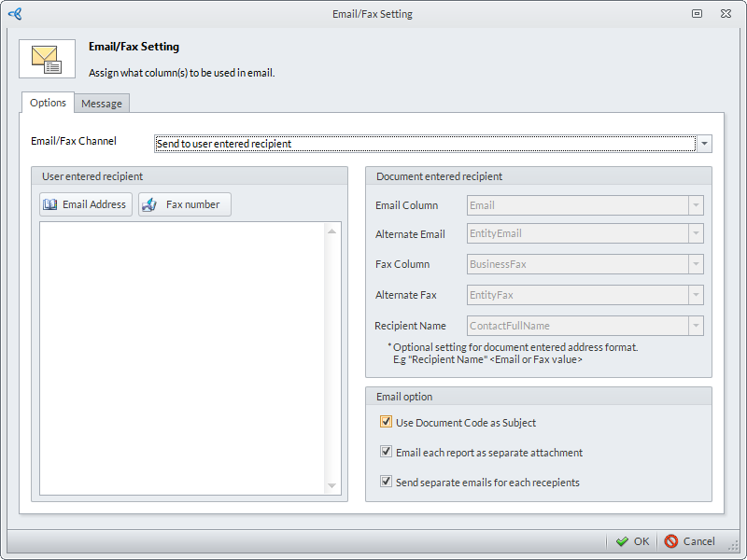Click the address book icon on Email Address

(x=50, y=204)
